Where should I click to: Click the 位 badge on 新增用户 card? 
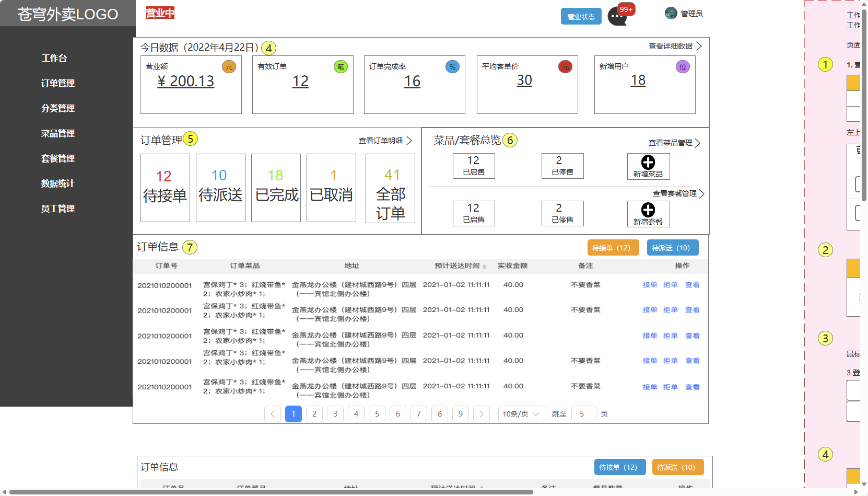pyautogui.click(x=683, y=66)
